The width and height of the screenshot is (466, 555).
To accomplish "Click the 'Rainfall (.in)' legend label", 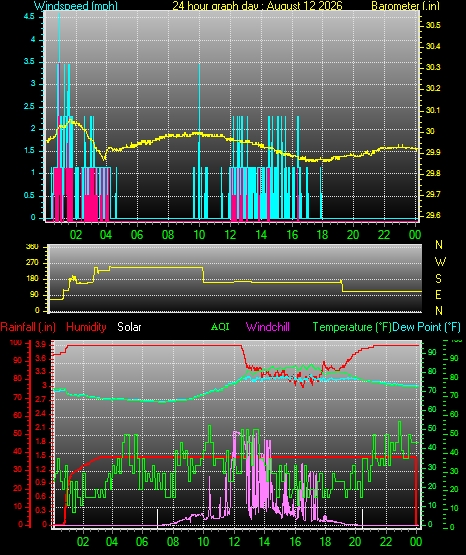I will 28,327.
